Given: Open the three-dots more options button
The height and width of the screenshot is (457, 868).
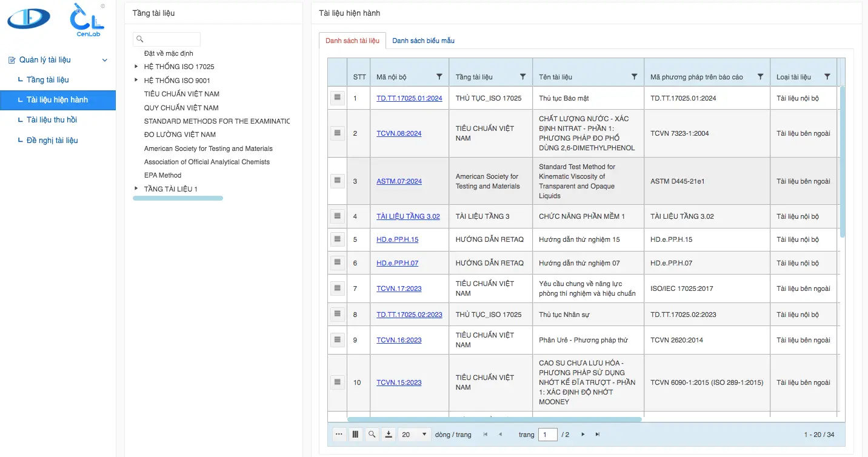Looking at the screenshot, I should [x=339, y=435].
